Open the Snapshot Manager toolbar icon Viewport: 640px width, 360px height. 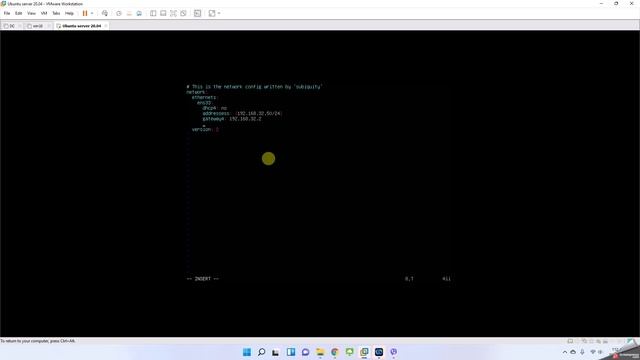tap(139, 13)
